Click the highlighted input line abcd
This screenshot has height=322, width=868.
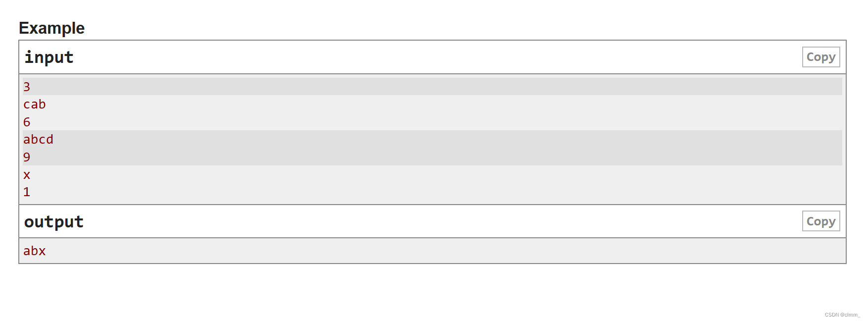pyautogui.click(x=38, y=139)
